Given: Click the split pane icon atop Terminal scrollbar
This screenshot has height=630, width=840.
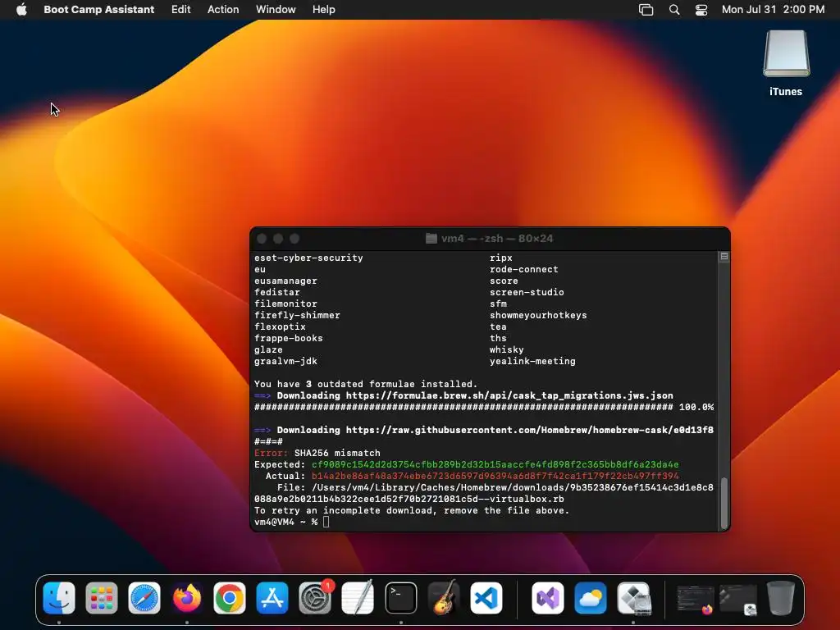Looking at the screenshot, I should pos(724,257).
